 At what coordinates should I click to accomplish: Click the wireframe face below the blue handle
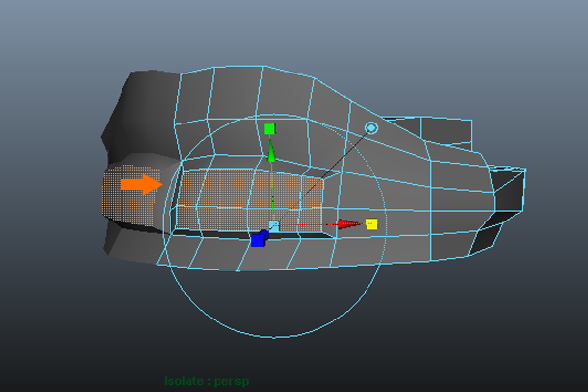tap(263, 254)
